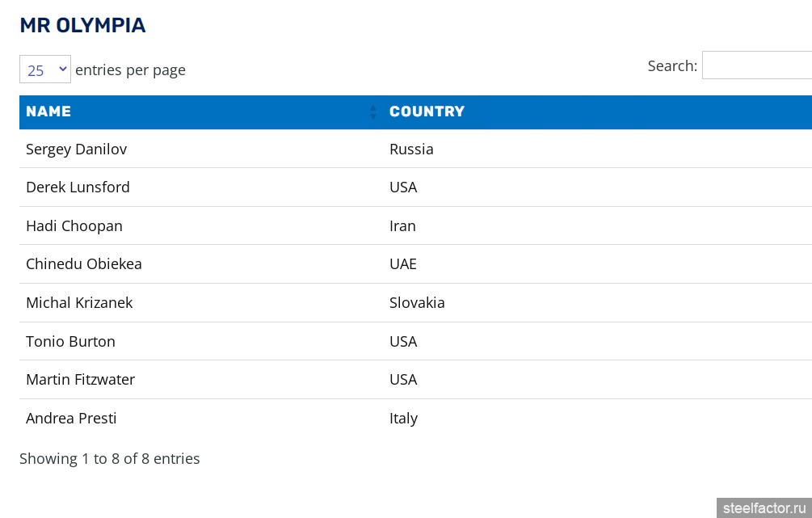Click the Tonio Burton row

click(x=70, y=341)
